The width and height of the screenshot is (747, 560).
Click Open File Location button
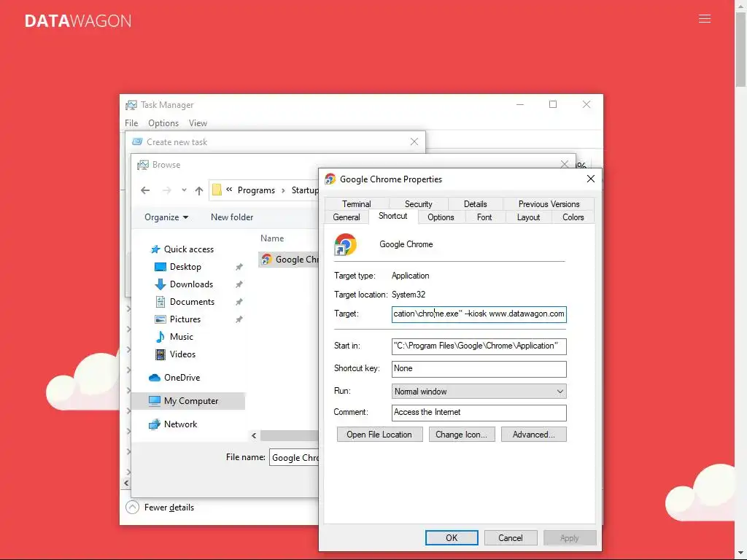[x=379, y=435]
